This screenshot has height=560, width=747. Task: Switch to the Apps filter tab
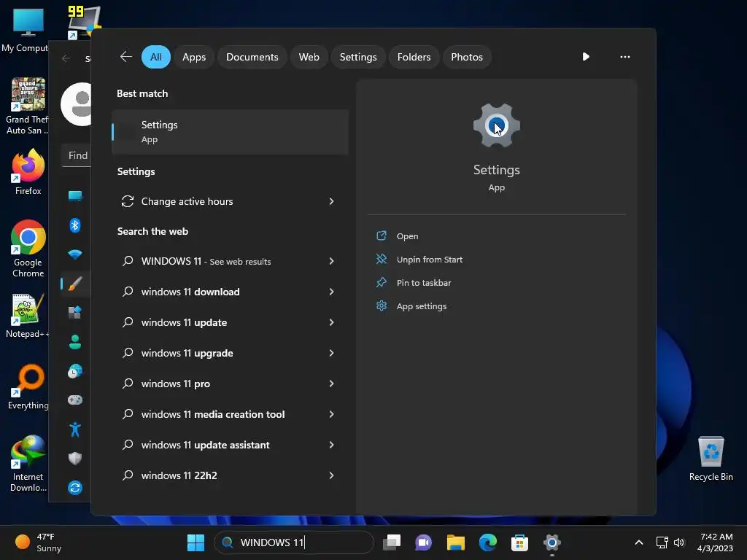194,57
